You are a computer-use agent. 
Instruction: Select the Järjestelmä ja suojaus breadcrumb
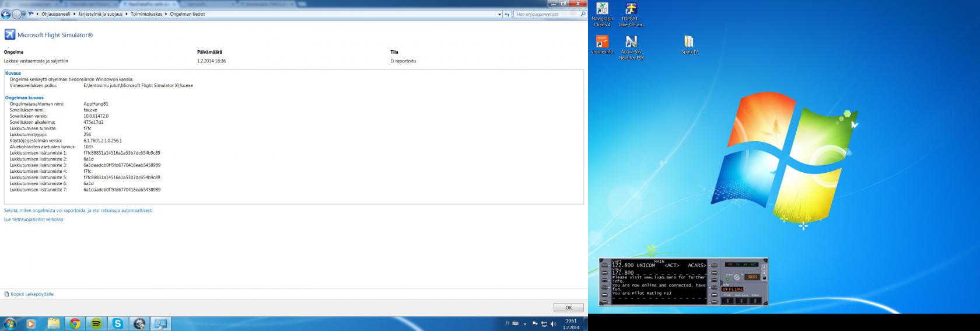pyautogui.click(x=100, y=14)
